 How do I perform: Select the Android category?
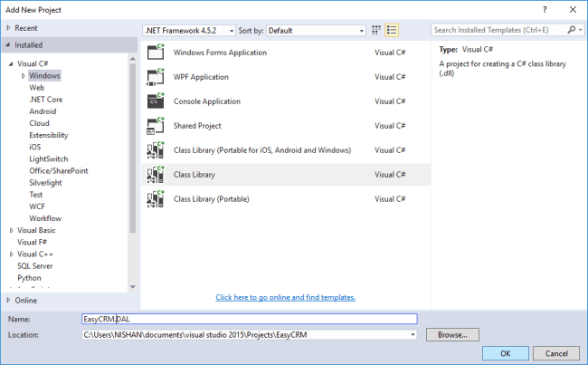pos(43,111)
